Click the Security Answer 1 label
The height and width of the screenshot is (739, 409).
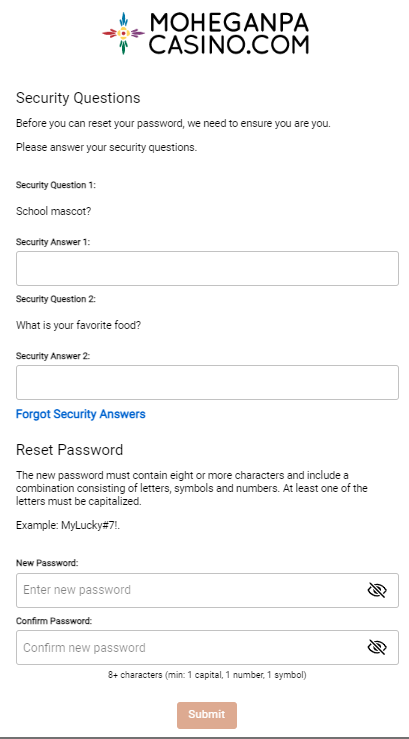[x=53, y=242]
